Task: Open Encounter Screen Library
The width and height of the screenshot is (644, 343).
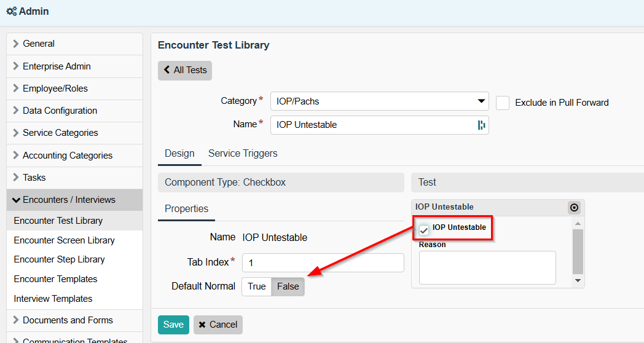Action: point(64,240)
